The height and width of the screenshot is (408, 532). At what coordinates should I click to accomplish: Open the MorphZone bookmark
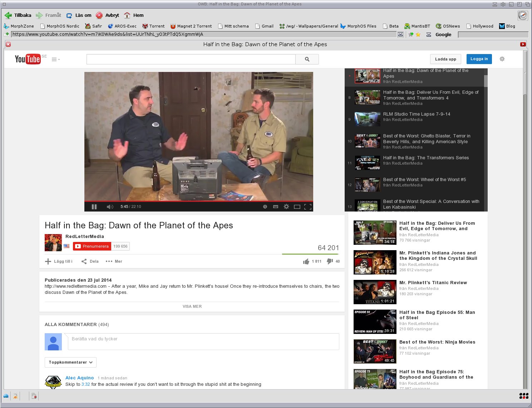click(x=19, y=26)
